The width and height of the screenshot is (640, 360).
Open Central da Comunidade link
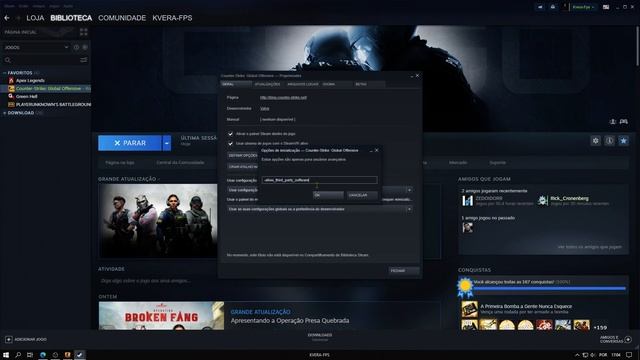tap(180, 162)
